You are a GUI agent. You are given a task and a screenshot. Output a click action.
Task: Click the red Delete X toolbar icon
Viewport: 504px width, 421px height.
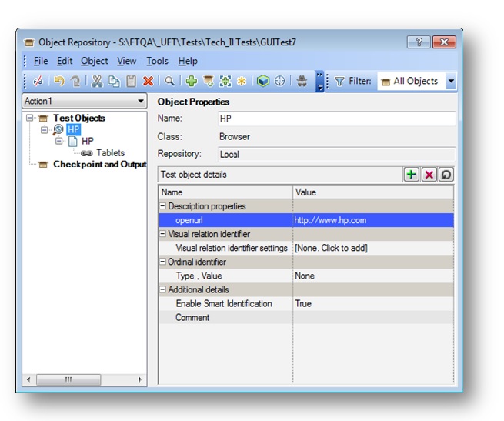pyautogui.click(x=148, y=82)
